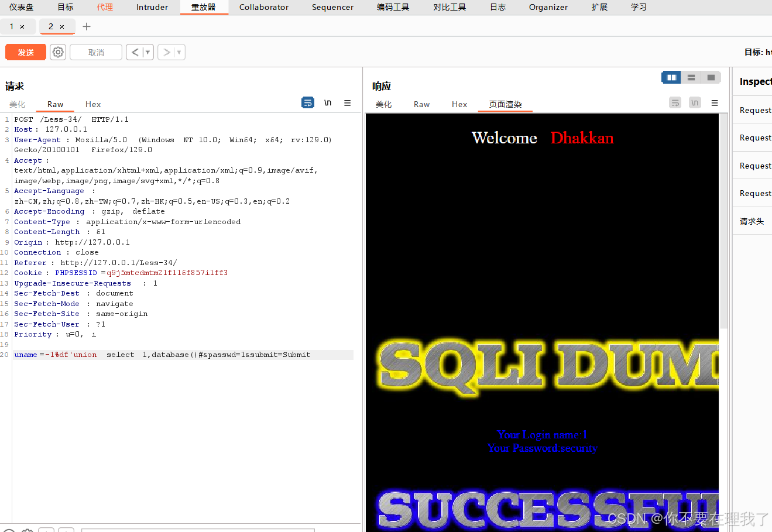
Task: Expand the forward history dropdown arrow
Action: [179, 52]
